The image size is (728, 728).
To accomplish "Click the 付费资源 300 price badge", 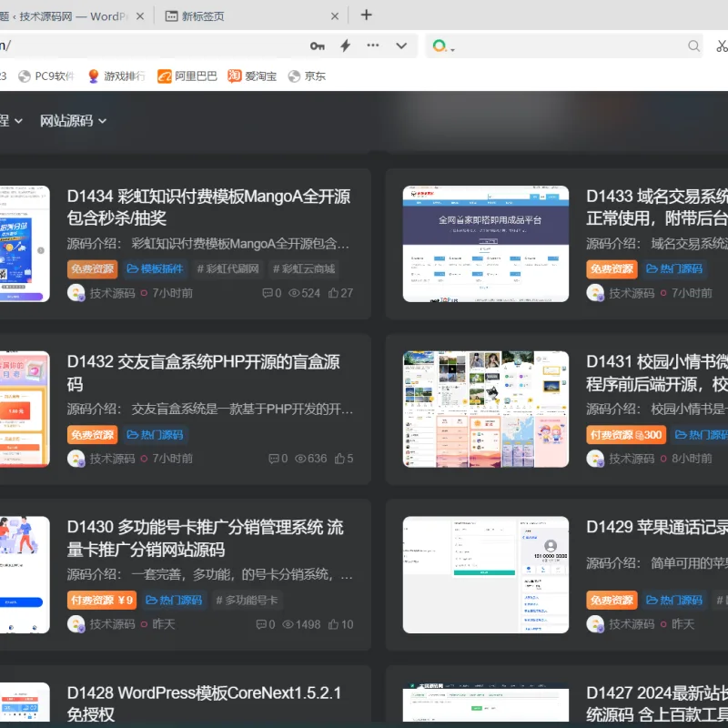I will (626, 435).
